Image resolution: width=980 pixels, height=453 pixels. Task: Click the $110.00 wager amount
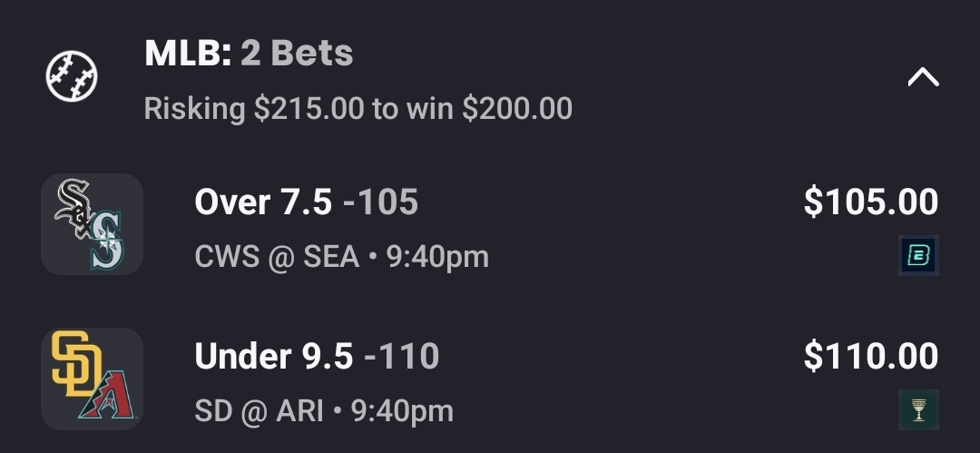tap(870, 357)
